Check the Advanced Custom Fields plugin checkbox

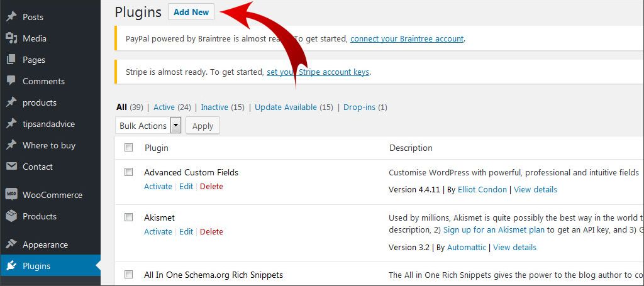pyautogui.click(x=129, y=172)
